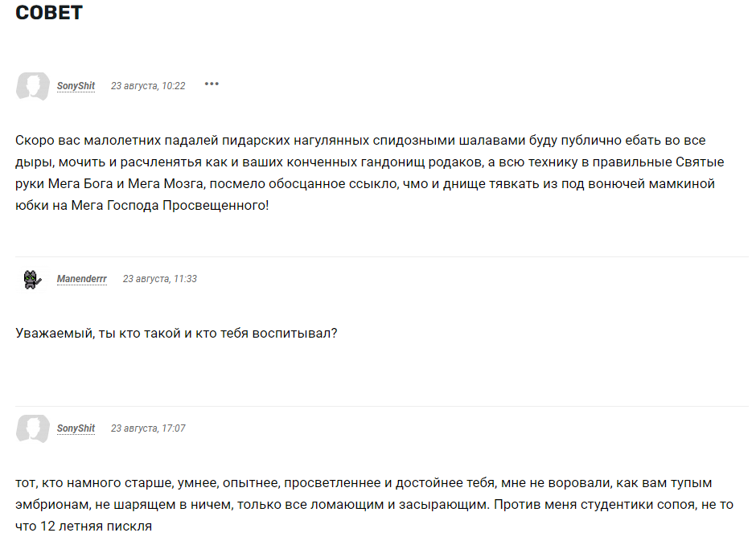The height and width of the screenshot is (541, 756).
Task: Click the divider line above Manenderrr's comment
Action: [x=382, y=256]
